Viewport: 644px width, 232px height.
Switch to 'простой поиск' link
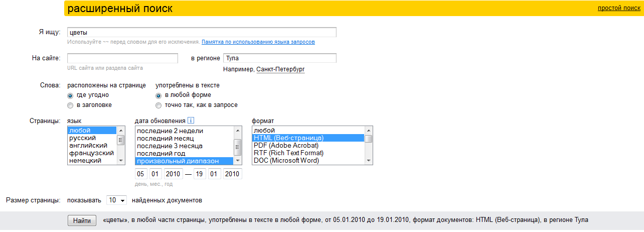tap(619, 9)
